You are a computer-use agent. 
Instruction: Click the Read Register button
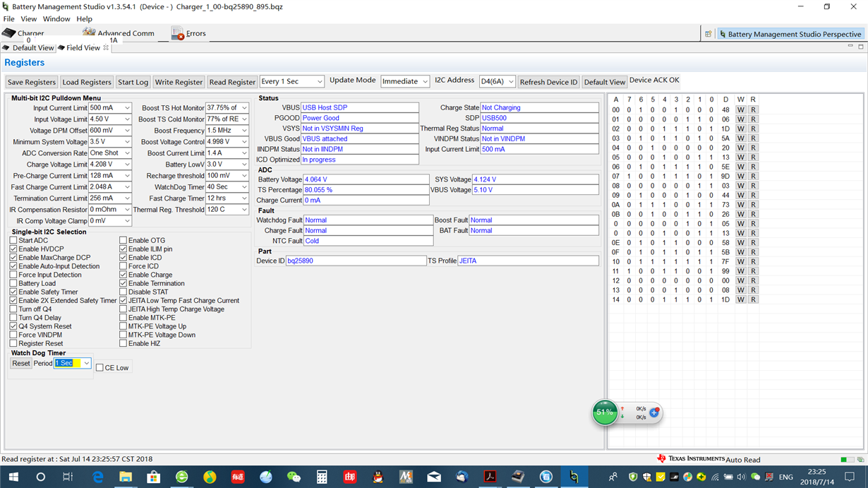232,82
